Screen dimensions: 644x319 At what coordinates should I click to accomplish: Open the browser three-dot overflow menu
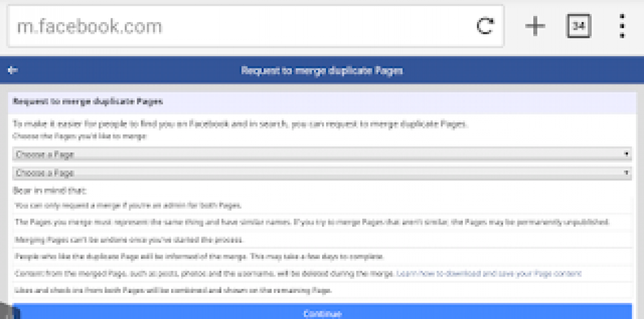point(622,26)
